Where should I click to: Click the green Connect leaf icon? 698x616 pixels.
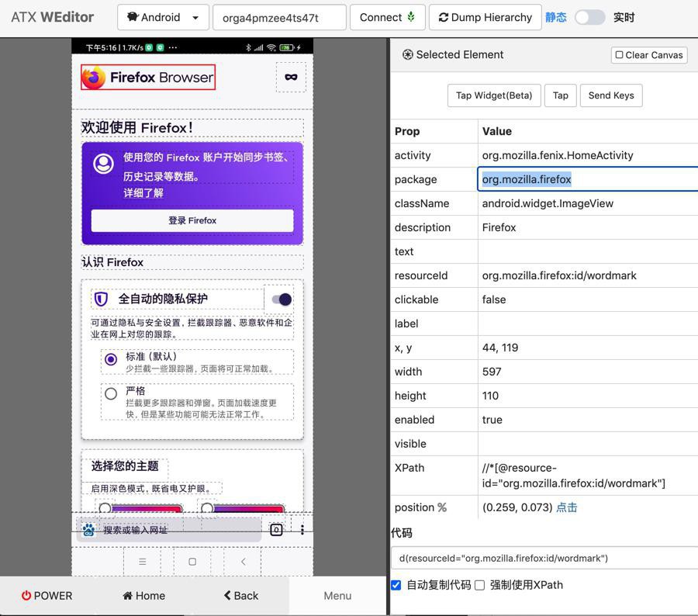(x=411, y=17)
